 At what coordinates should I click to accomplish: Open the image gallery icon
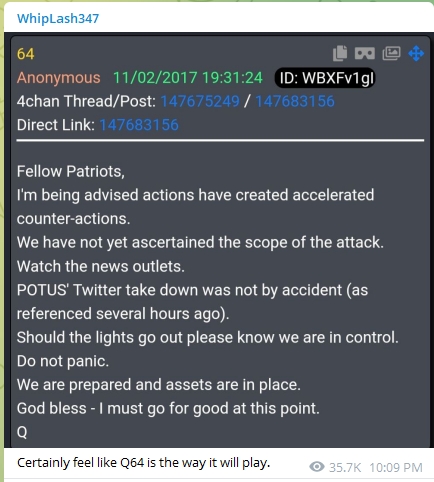(x=391, y=53)
